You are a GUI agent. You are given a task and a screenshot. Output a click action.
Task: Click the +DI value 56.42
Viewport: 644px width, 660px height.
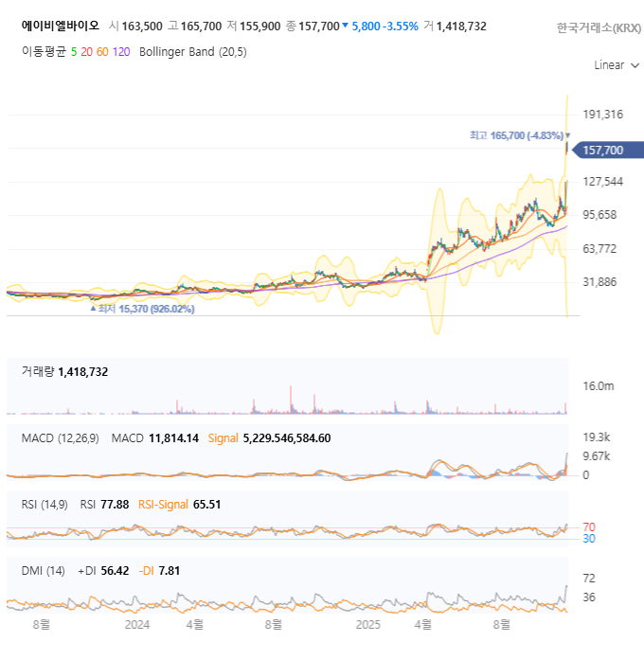click(115, 571)
